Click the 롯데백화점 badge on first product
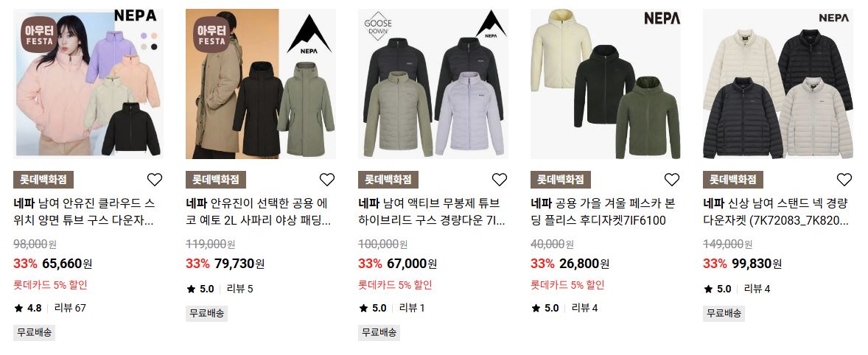This screenshot has height=355, width=868. click(43, 180)
